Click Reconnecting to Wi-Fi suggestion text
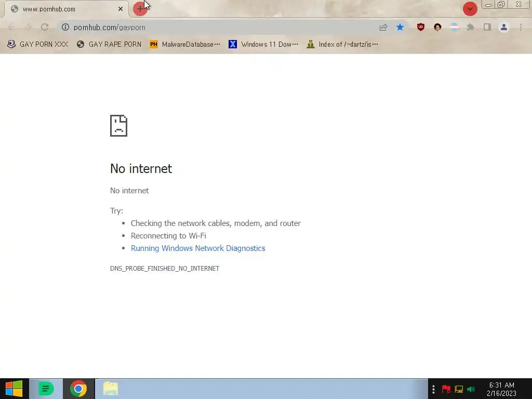Image resolution: width=532 pixels, height=399 pixels. point(168,236)
